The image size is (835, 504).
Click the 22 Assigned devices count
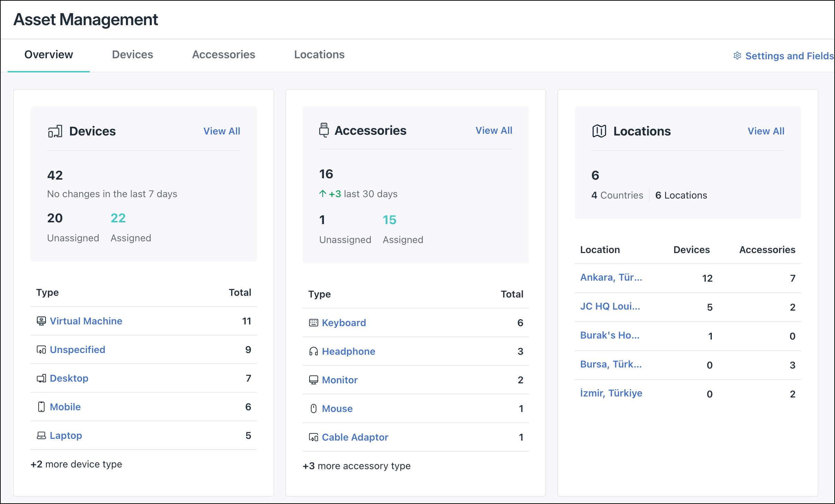point(118,218)
